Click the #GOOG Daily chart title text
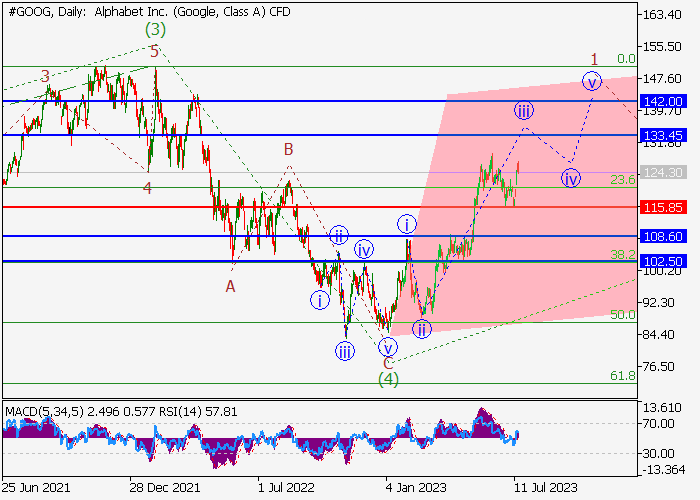 pos(149,12)
